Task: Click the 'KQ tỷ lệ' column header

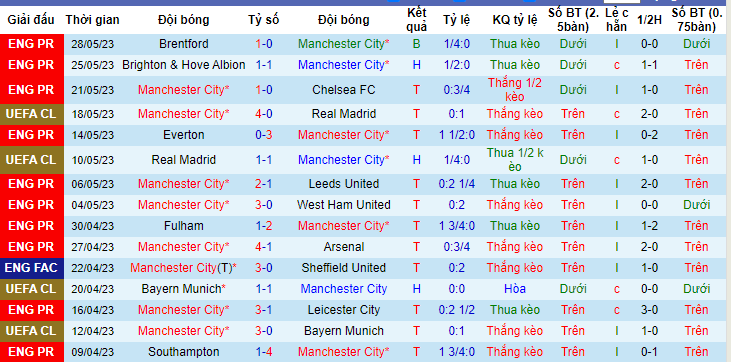Action: (x=515, y=20)
